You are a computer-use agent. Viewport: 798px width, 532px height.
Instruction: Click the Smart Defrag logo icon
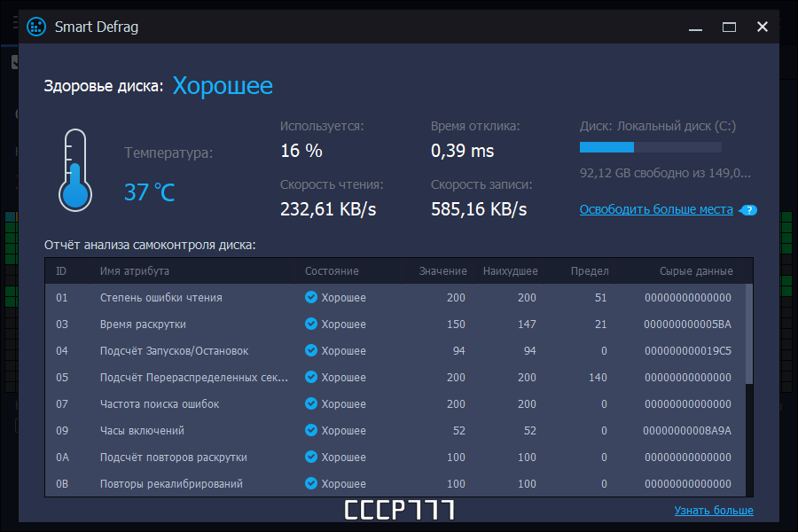35,27
